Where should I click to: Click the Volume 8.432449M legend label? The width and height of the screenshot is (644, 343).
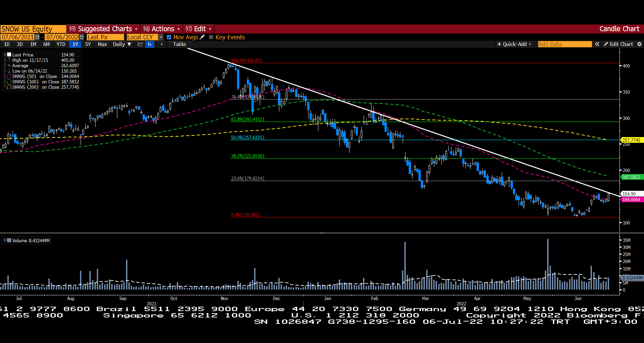click(31, 241)
